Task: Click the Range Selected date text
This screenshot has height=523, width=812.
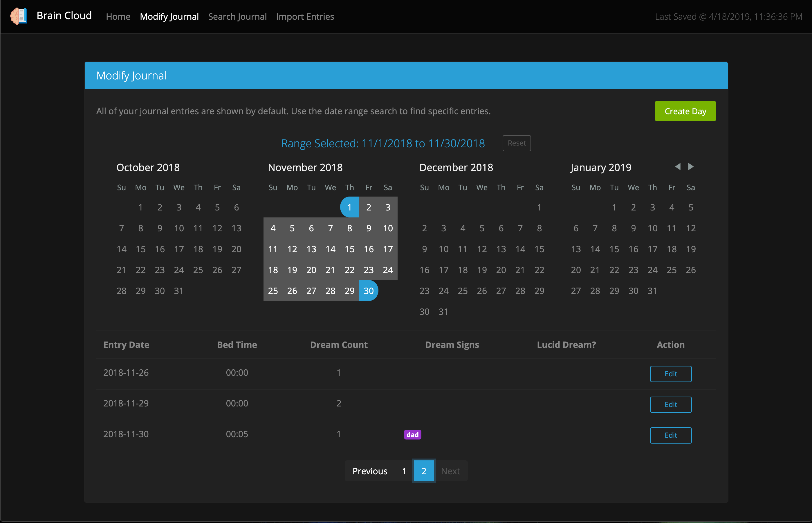Action: (383, 143)
